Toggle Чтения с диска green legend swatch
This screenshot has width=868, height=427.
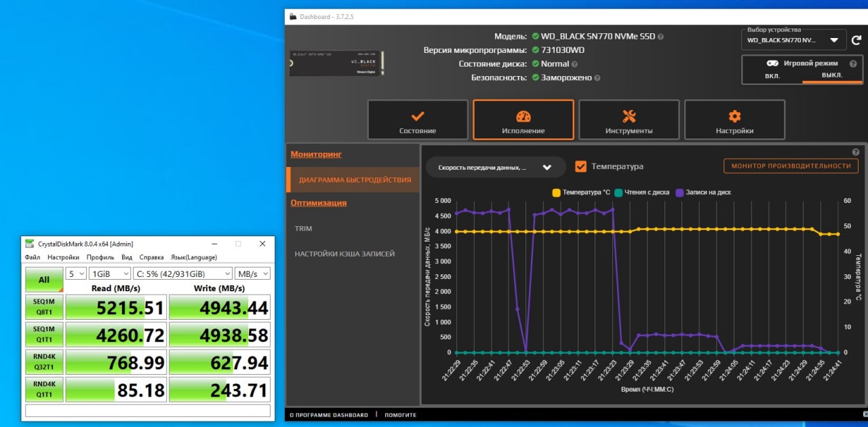[618, 192]
